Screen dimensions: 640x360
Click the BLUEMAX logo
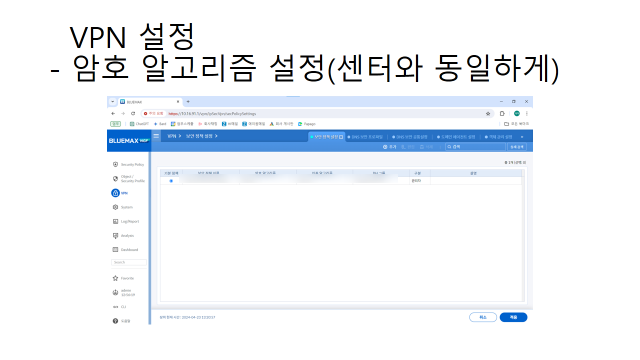(x=129, y=140)
